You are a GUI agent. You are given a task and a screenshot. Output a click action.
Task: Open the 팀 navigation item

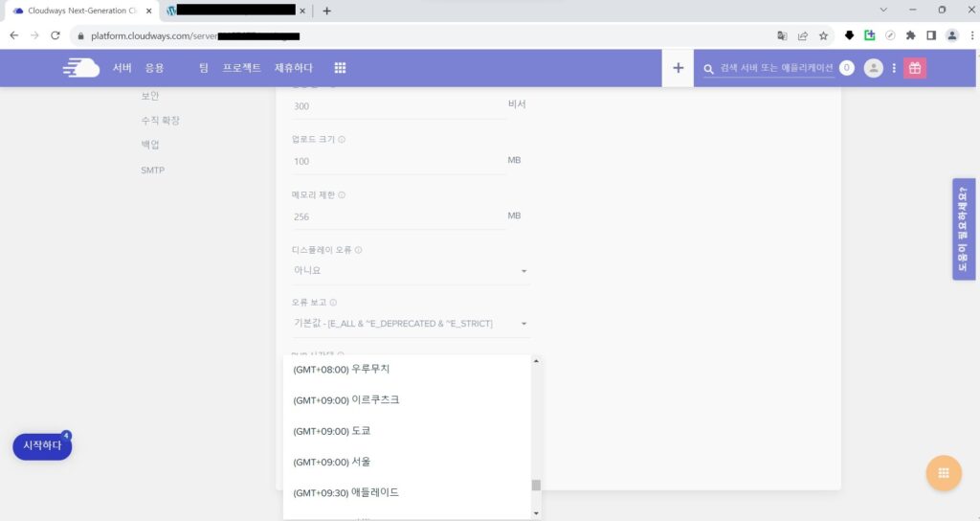pos(204,68)
